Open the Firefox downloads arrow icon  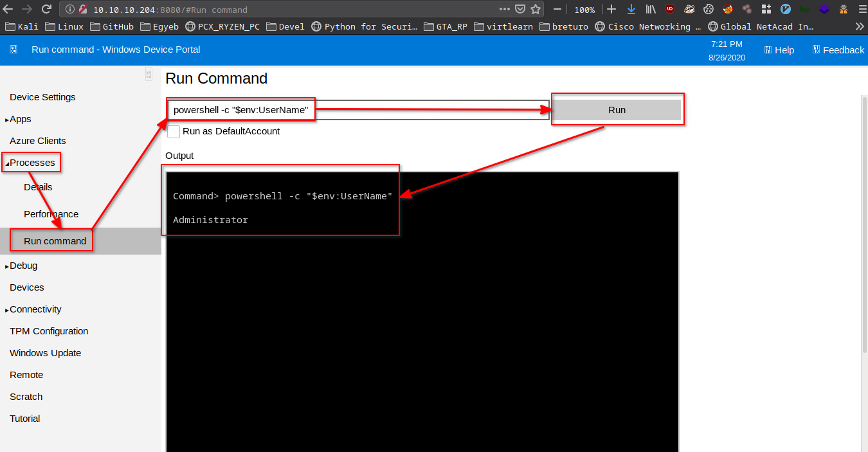pos(631,9)
